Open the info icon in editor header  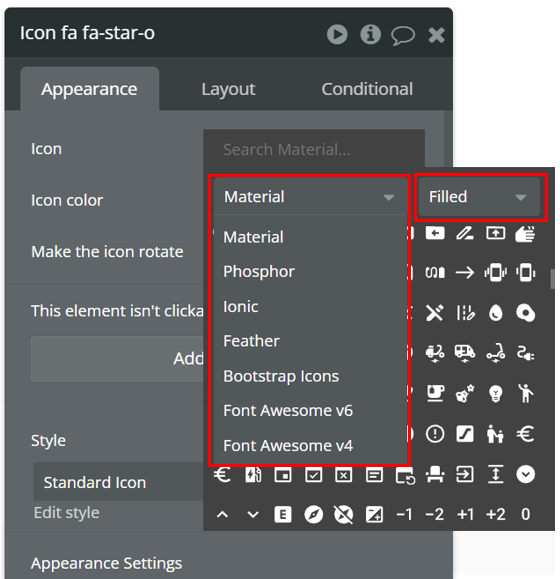(x=370, y=34)
